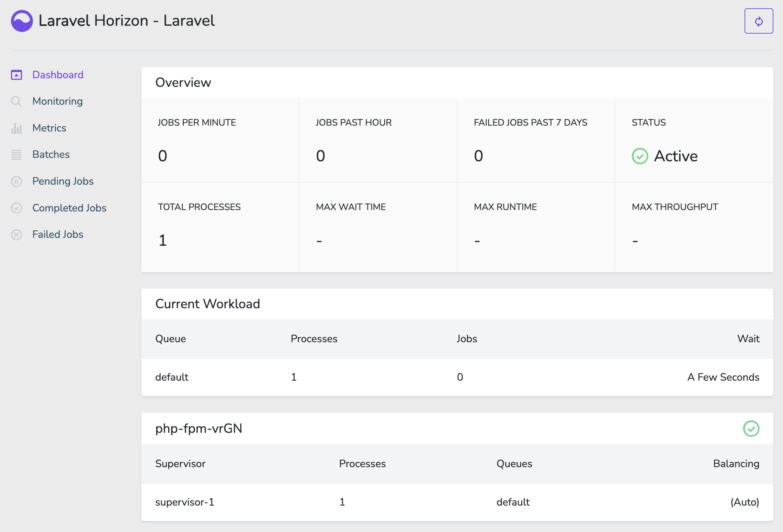The image size is (783, 532).
Task: Go to the Monitoring page
Action: (57, 101)
